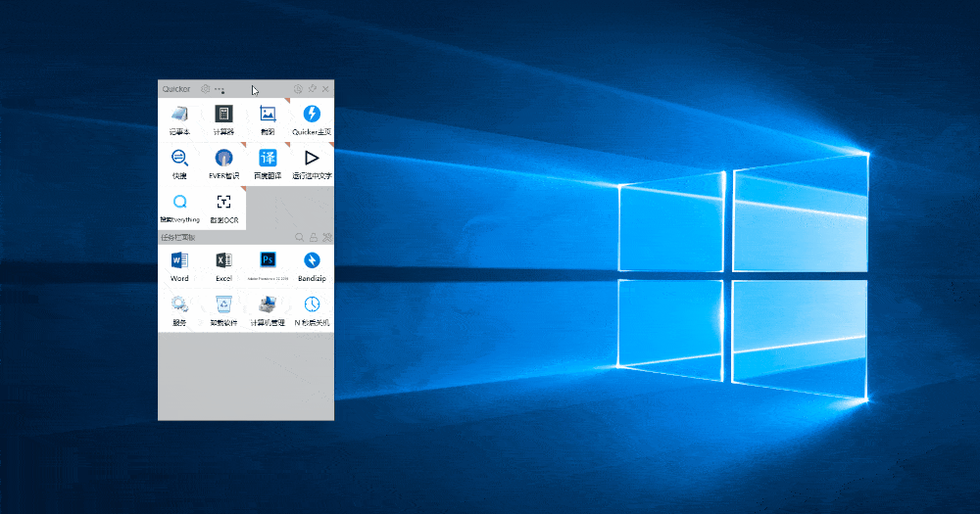980x514 pixels.
Task: Launch Excel from the taskbar panel
Action: tap(223, 266)
